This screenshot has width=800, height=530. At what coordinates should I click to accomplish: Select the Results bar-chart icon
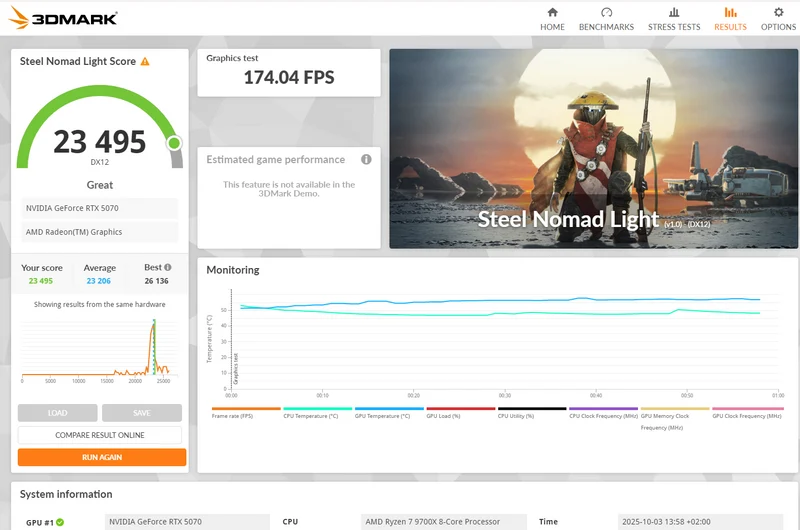pos(730,12)
